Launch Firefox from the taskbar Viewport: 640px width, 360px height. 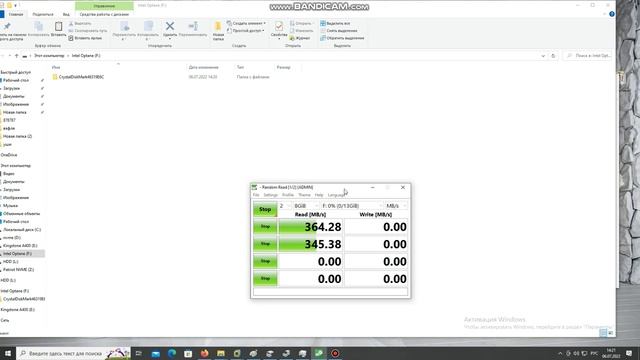click(x=204, y=353)
